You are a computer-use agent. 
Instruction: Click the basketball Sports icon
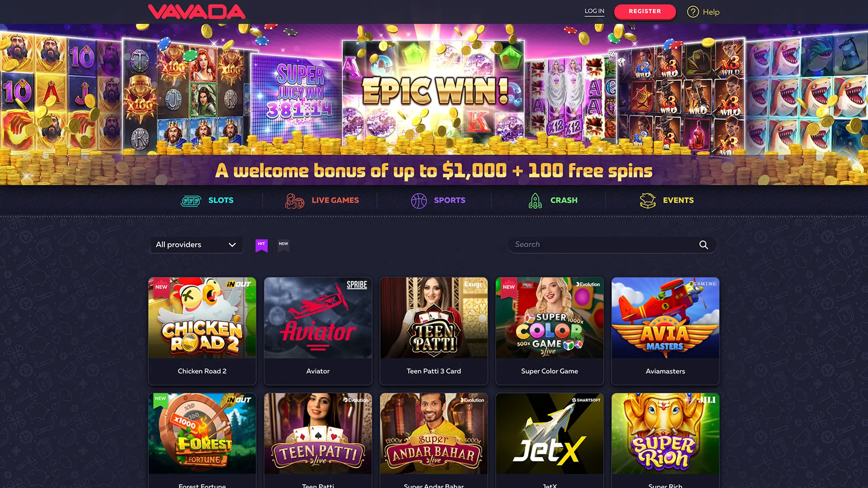(419, 201)
